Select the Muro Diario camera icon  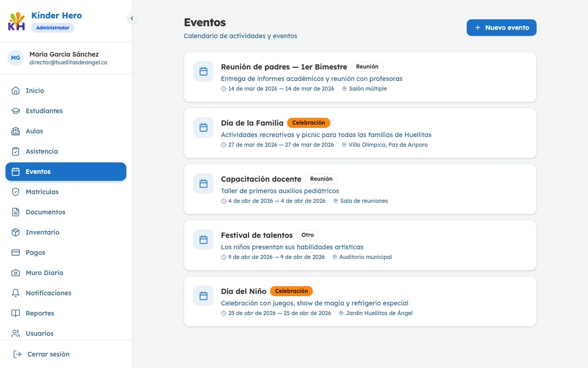click(15, 273)
